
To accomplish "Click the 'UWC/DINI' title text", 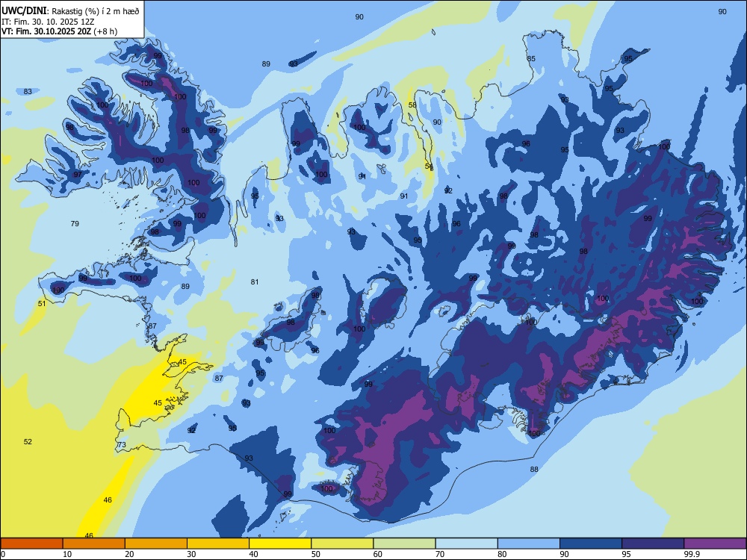I will [25, 10].
